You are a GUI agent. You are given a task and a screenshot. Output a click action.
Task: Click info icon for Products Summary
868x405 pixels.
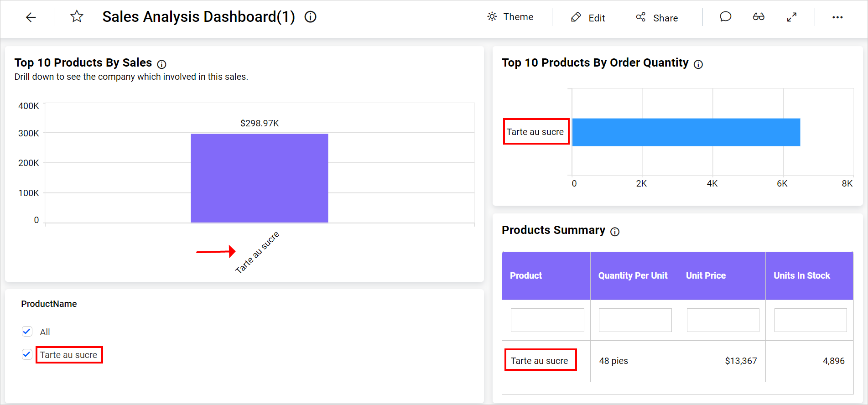coord(615,232)
